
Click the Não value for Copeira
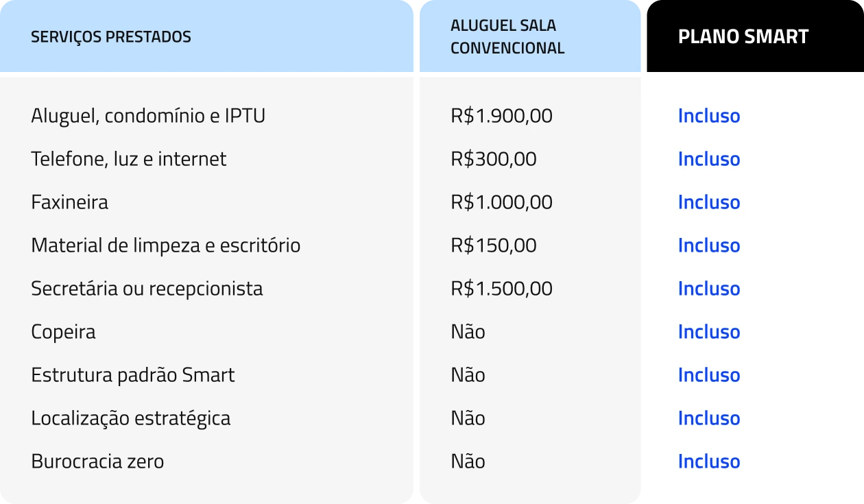[468, 332]
